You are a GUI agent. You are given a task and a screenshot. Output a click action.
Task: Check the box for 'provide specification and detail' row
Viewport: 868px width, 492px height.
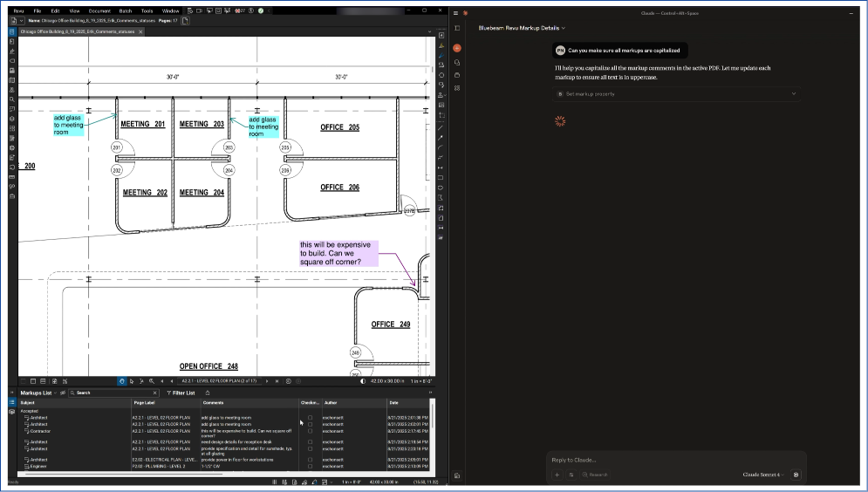[x=310, y=449]
